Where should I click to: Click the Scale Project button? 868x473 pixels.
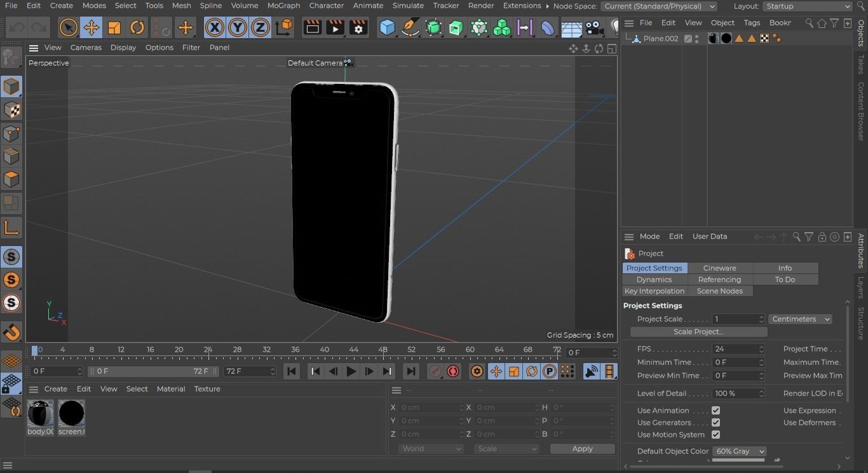[x=698, y=332]
